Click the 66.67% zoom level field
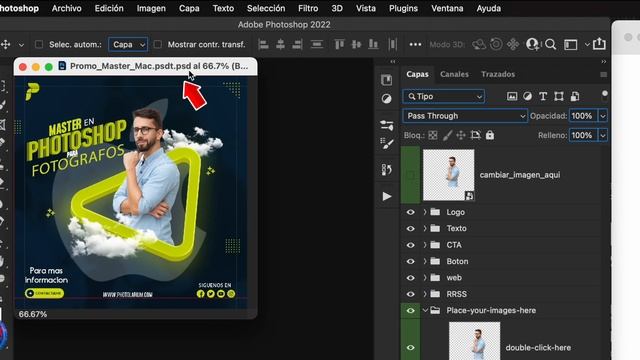The height and width of the screenshot is (360, 640). point(33,314)
